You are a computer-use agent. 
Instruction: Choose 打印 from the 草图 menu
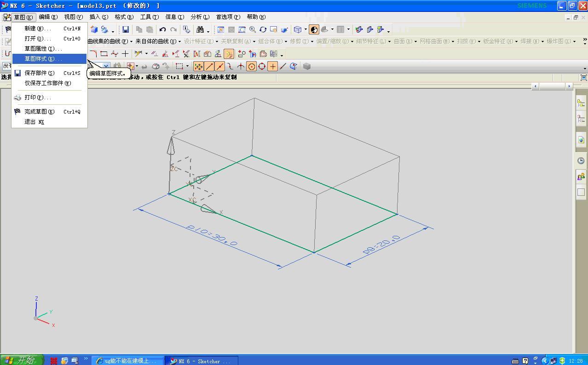(49, 97)
